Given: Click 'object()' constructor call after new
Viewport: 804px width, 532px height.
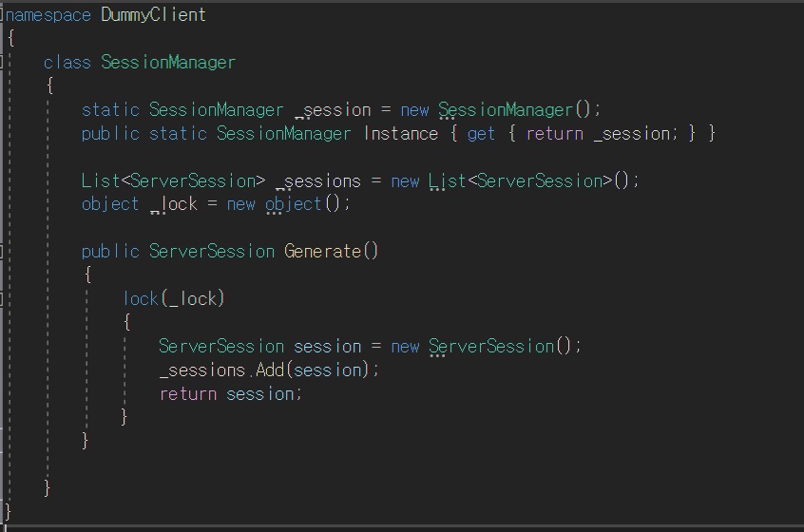Looking at the screenshot, I should (x=302, y=204).
